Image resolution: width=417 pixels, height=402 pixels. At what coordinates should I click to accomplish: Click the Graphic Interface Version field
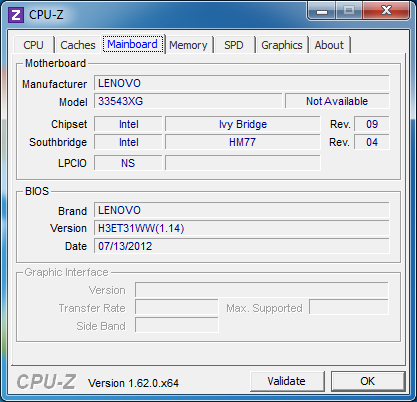click(x=262, y=290)
